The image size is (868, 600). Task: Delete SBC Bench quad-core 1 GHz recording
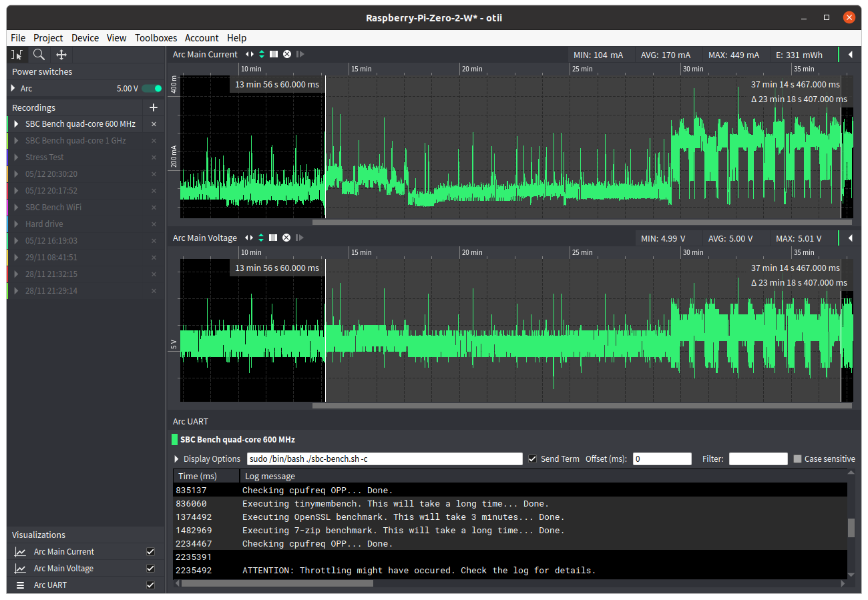pyautogui.click(x=154, y=141)
